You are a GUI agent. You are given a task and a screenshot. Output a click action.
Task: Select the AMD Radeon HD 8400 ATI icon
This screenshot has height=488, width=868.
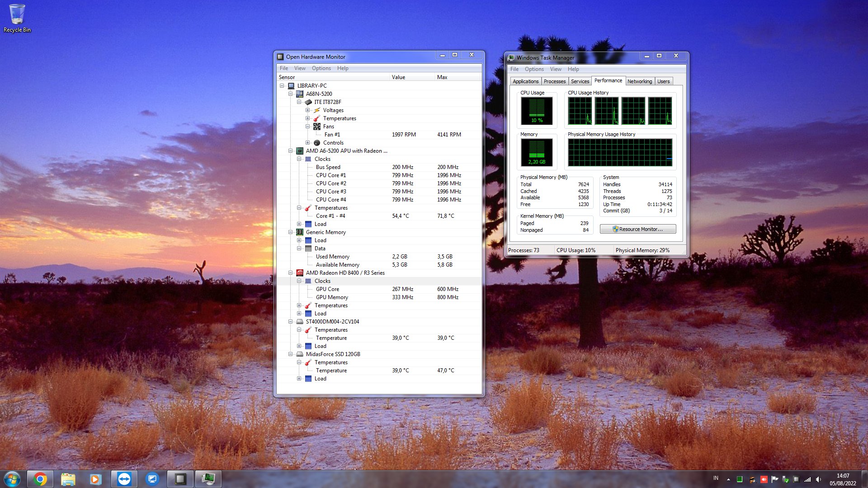tap(299, 273)
